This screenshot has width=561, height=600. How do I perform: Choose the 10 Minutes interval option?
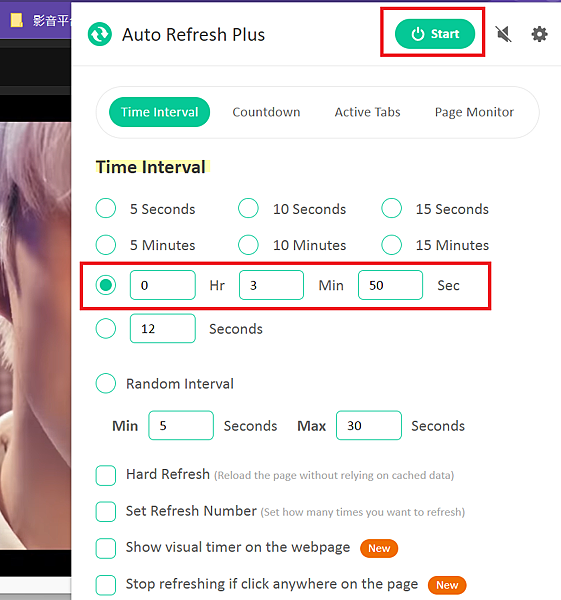248,245
